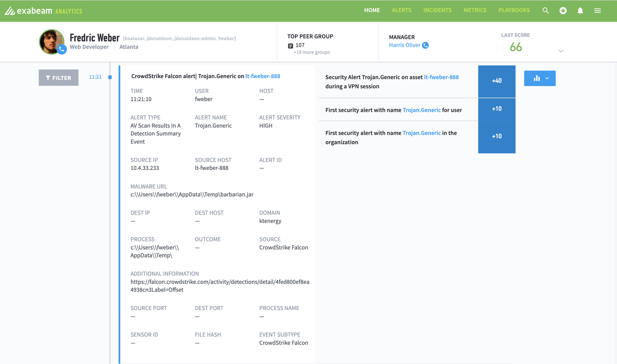
Task: Switch to the Metrics tab
Action: click(475, 10)
